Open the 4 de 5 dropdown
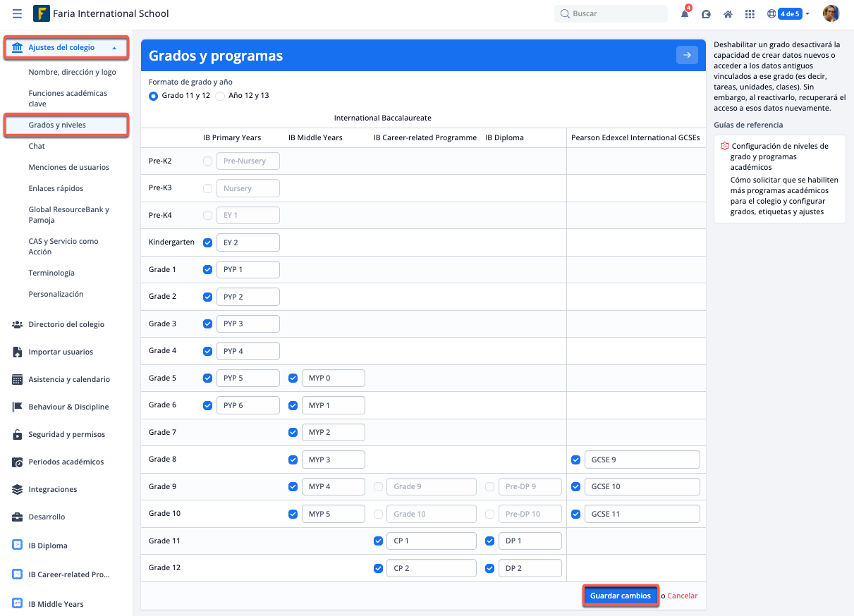854x616 pixels. tap(794, 14)
